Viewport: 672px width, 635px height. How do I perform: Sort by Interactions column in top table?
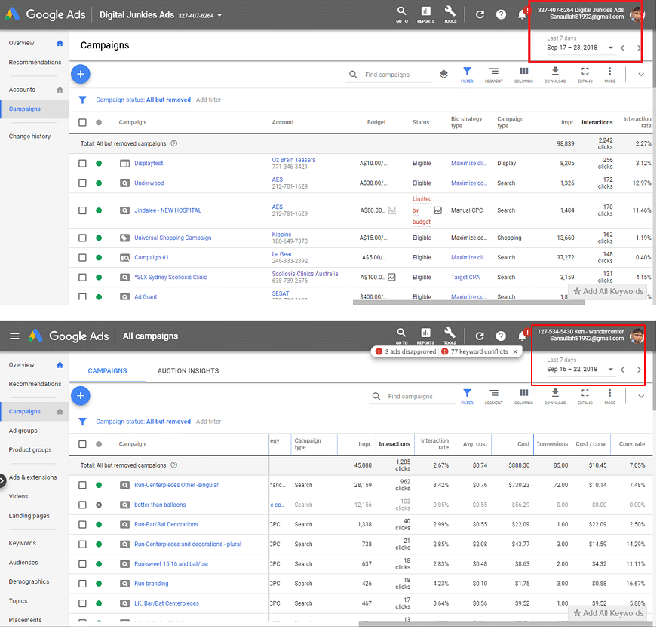pos(597,122)
